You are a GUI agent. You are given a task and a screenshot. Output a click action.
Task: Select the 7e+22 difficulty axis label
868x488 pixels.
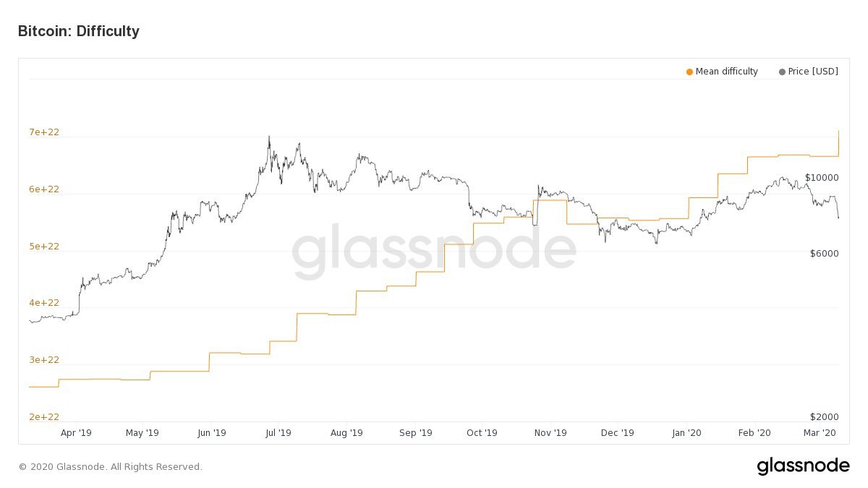tap(44, 132)
